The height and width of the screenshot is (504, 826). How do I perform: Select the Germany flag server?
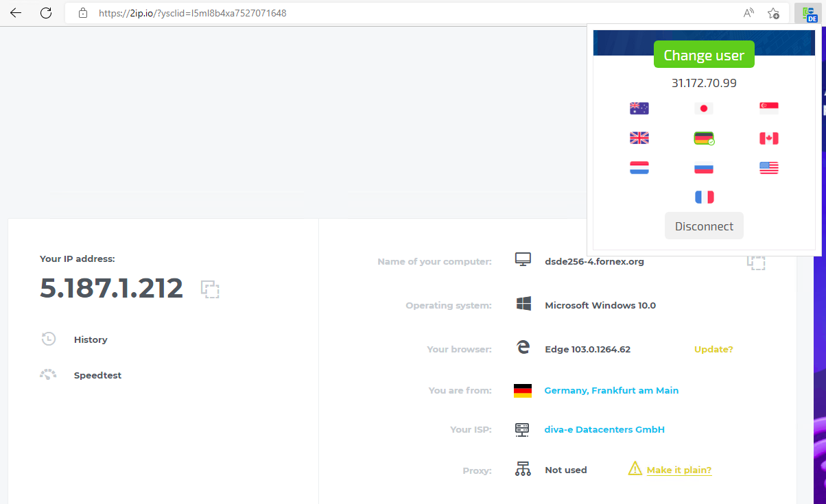(704, 138)
